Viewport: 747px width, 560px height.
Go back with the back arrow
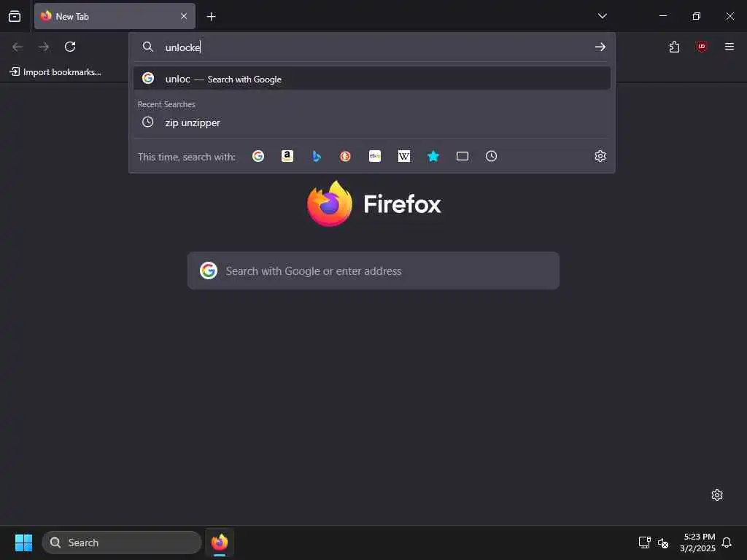(x=18, y=47)
